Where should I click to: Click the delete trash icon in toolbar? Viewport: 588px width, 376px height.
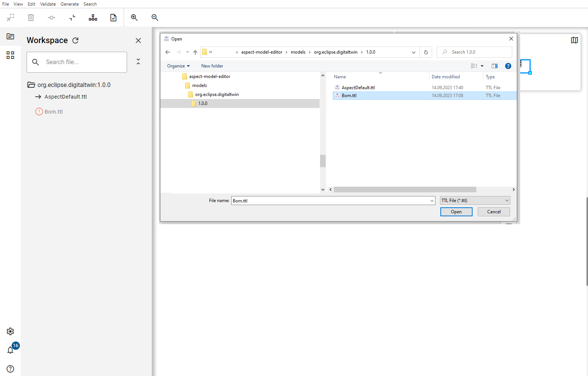point(31,18)
